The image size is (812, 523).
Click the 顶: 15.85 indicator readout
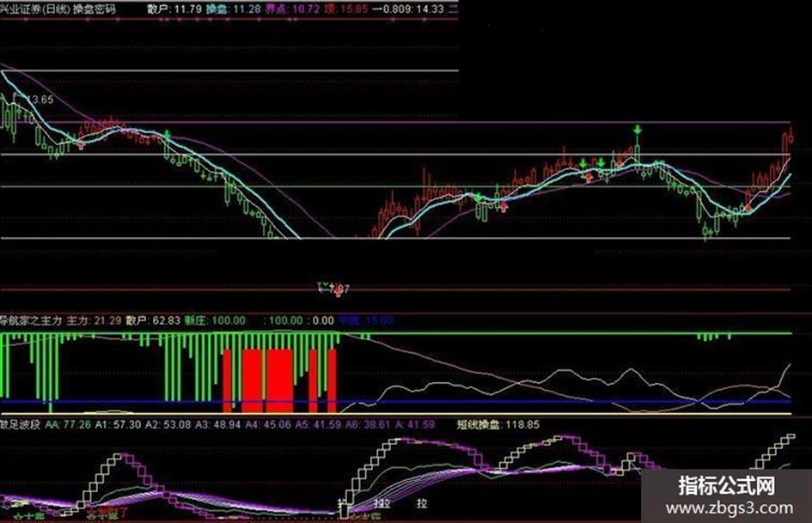(346, 9)
